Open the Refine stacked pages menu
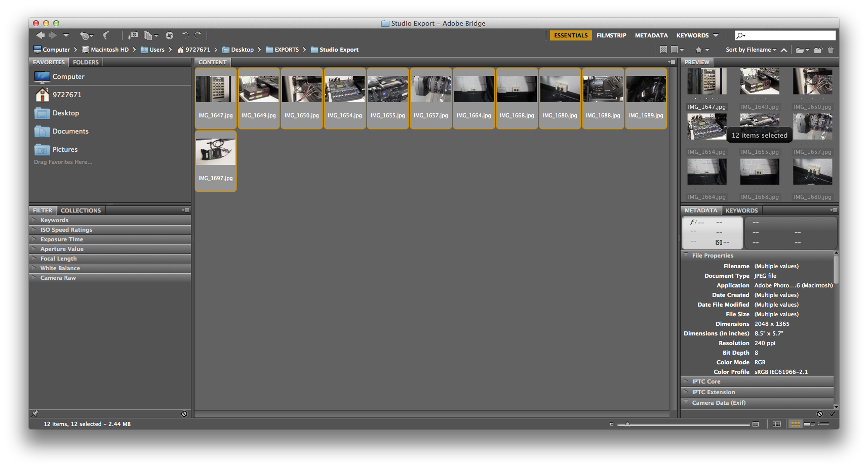 (x=150, y=35)
